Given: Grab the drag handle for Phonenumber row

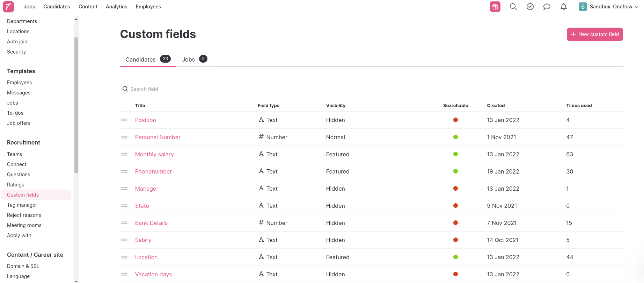Looking at the screenshot, I should [124, 171].
